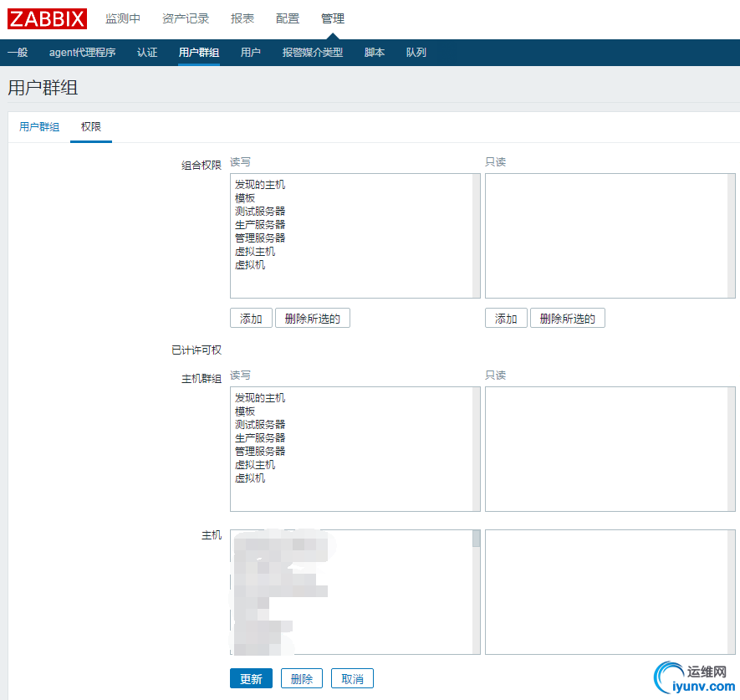
Task: Select 管理服务器 in 组合权限 read-write list
Action: 260,238
